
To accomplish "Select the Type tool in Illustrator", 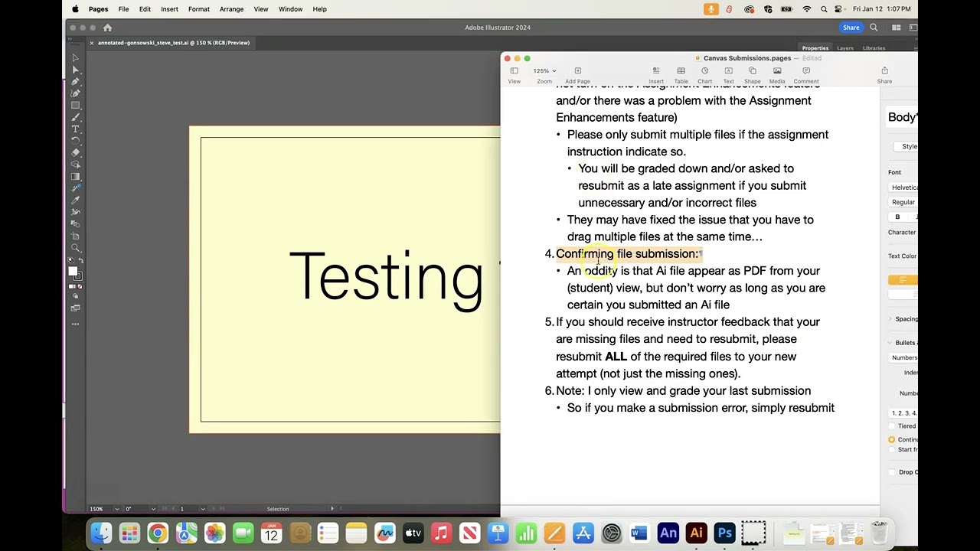I will coord(75,129).
